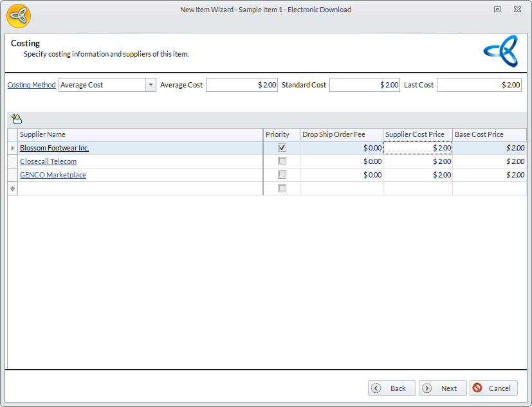The height and width of the screenshot is (407, 532).
Task: Close the New Item Wizard window
Action: [x=517, y=10]
